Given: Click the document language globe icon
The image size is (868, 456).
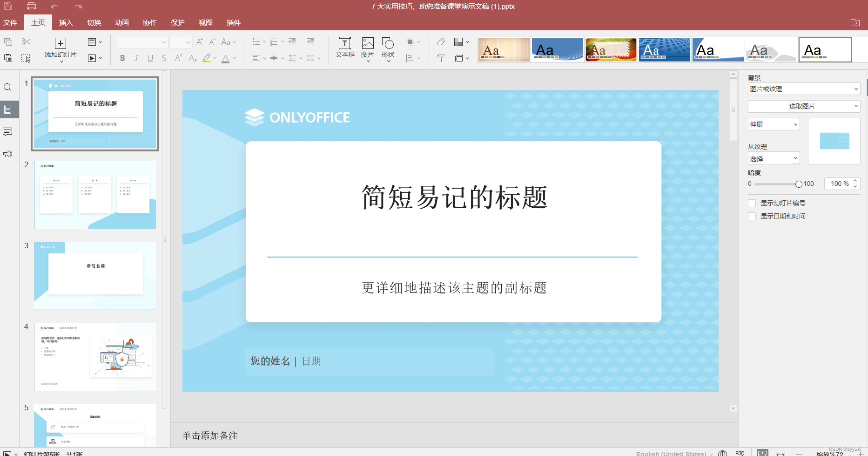Looking at the screenshot, I should (723, 453).
